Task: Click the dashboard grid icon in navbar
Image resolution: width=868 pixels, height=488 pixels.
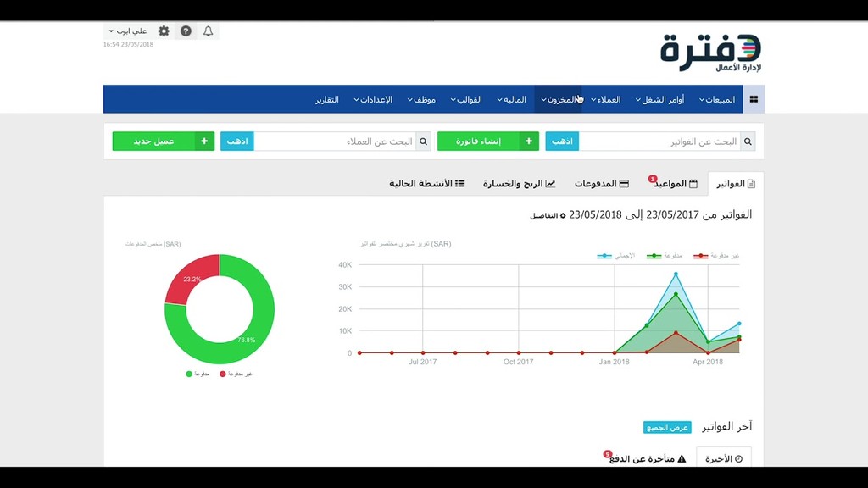Action: pos(754,99)
